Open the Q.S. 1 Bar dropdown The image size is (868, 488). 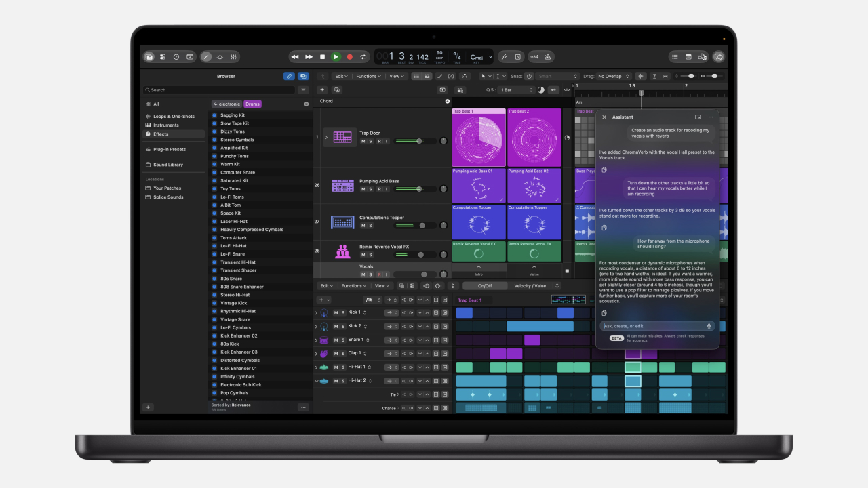pyautogui.click(x=515, y=89)
